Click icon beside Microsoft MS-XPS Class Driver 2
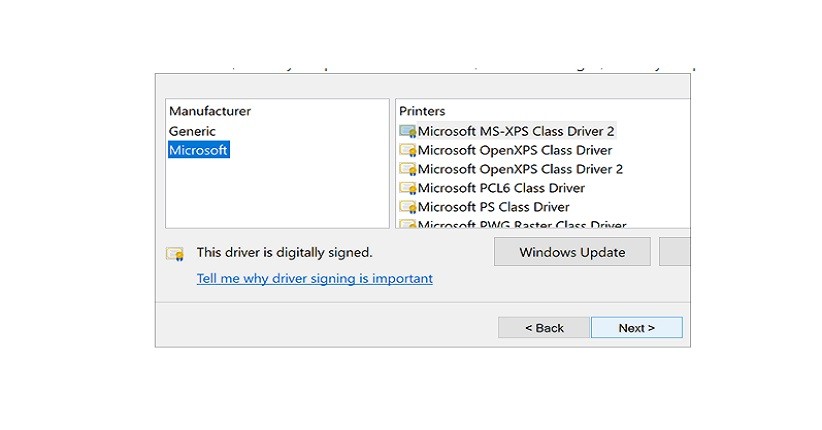This screenshot has height=430, width=822. [x=407, y=131]
